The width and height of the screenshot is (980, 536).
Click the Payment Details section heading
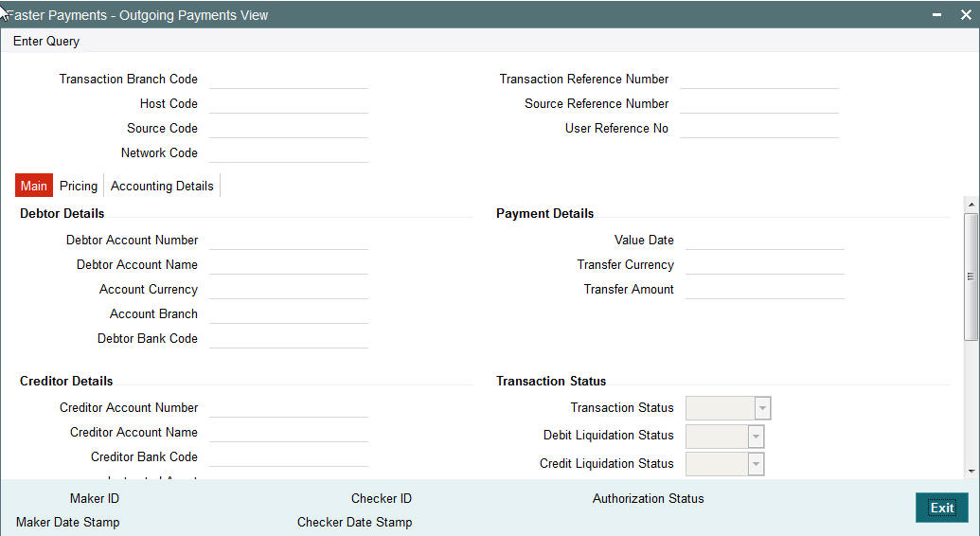(545, 214)
